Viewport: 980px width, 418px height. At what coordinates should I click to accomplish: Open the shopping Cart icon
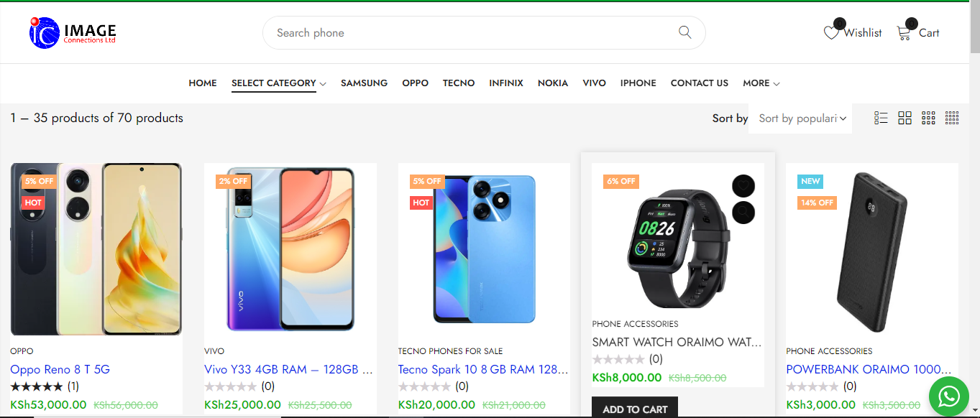pos(904,33)
